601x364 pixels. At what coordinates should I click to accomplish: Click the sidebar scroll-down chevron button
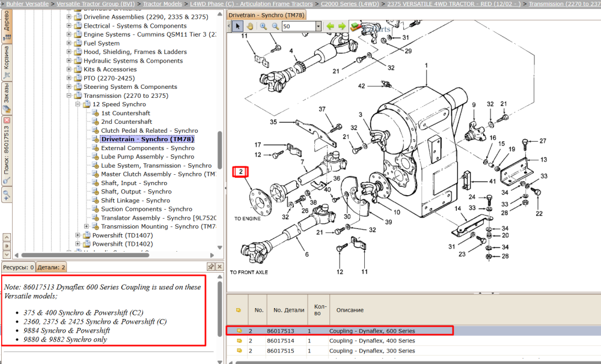pyautogui.click(x=7, y=254)
